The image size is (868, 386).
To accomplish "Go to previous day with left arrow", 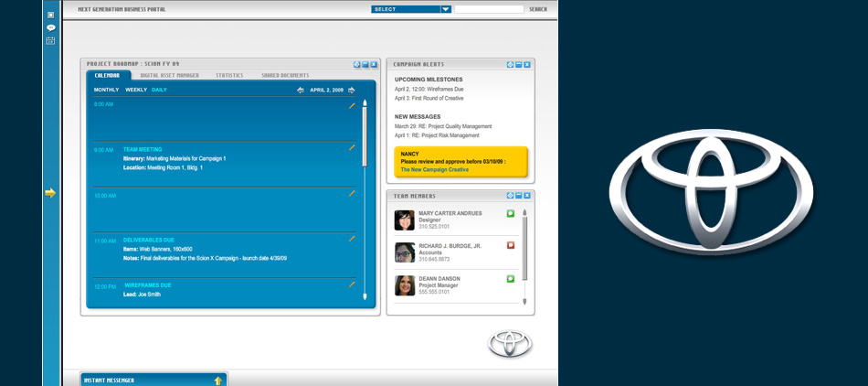I will 301,91.
